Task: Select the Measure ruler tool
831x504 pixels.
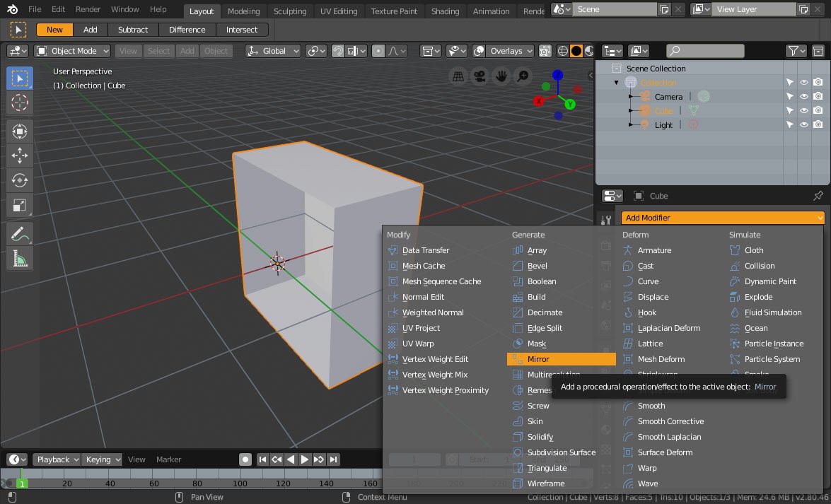Action: click(x=20, y=259)
